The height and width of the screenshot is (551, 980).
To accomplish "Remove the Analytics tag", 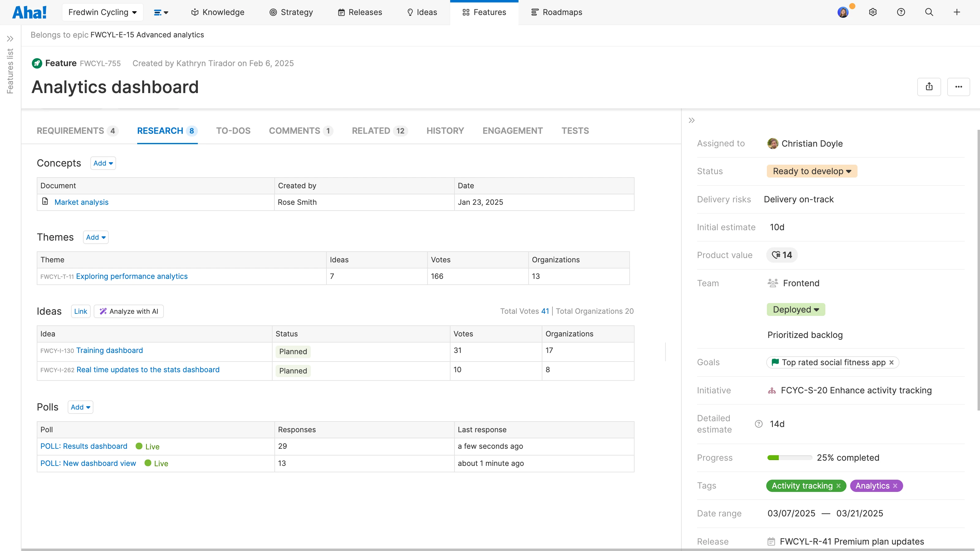I will tap(895, 485).
